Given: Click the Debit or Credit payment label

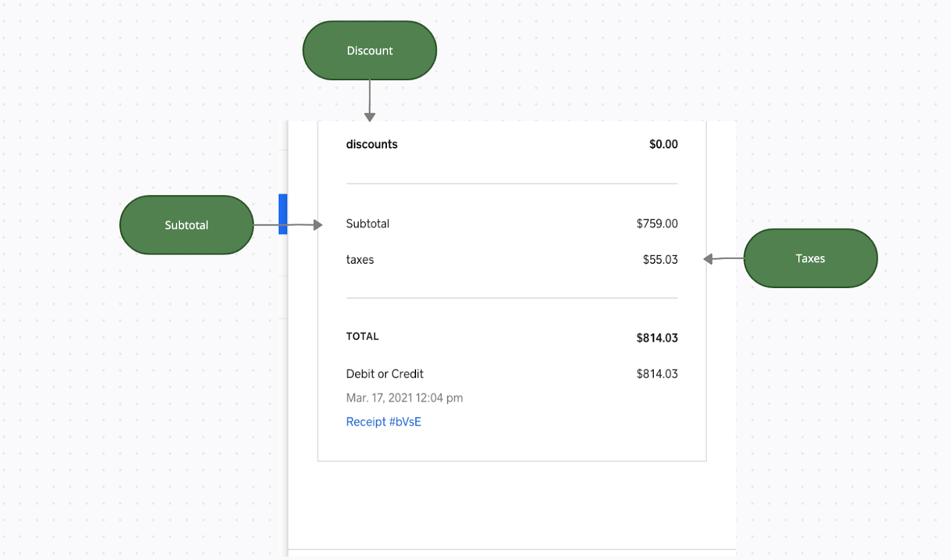Looking at the screenshot, I should coord(385,374).
